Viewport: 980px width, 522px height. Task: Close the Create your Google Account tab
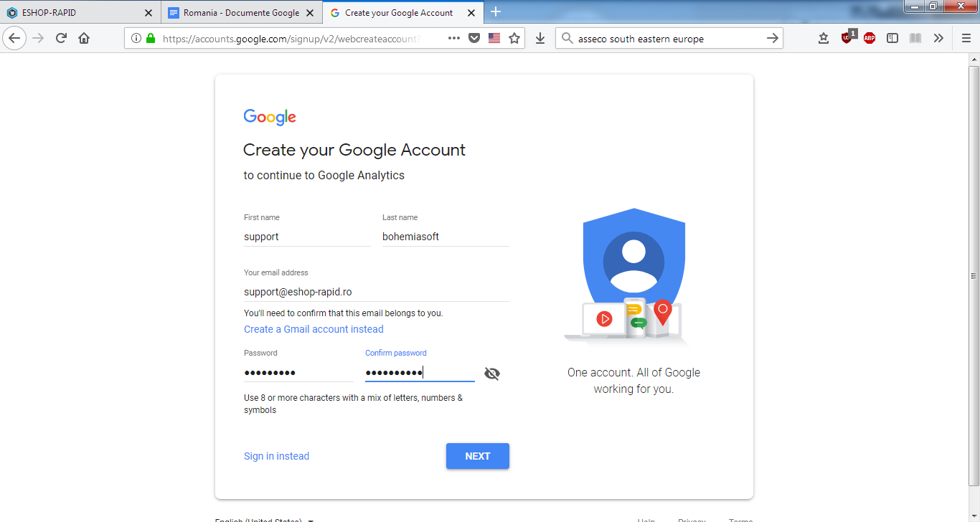coord(471,13)
